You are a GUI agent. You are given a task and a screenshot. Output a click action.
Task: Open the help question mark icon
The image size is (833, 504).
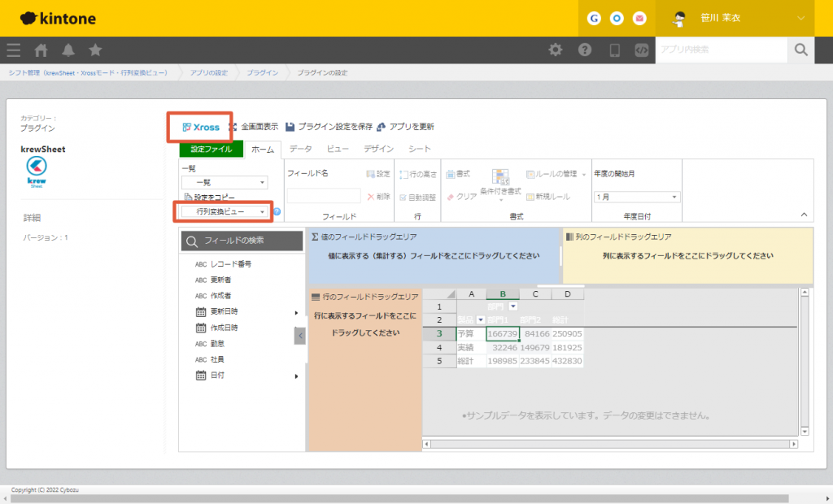(x=585, y=50)
